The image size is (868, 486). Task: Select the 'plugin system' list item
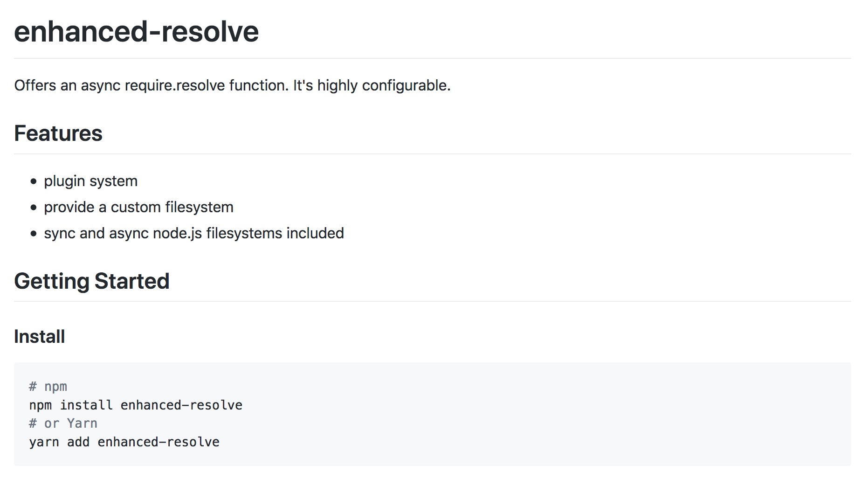(x=91, y=181)
